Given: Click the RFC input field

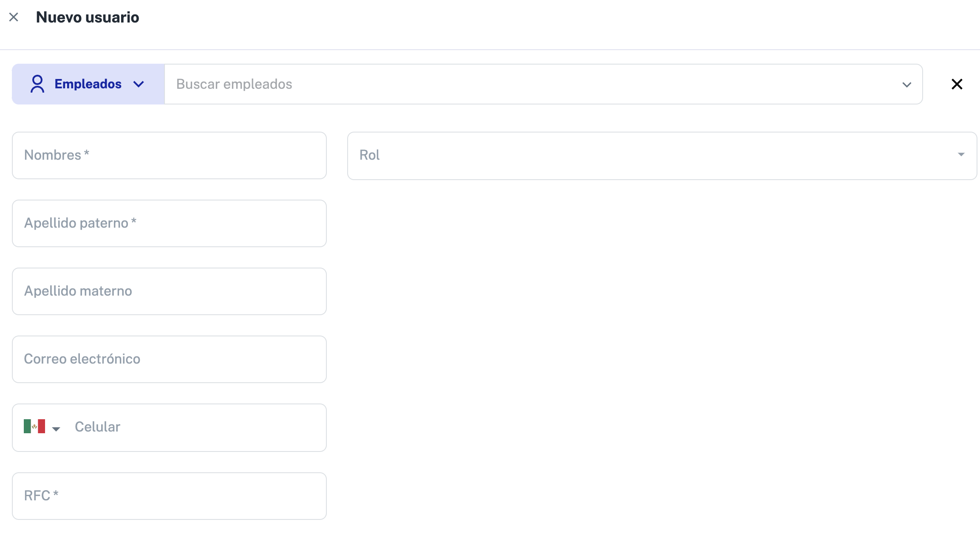Looking at the screenshot, I should click(169, 496).
